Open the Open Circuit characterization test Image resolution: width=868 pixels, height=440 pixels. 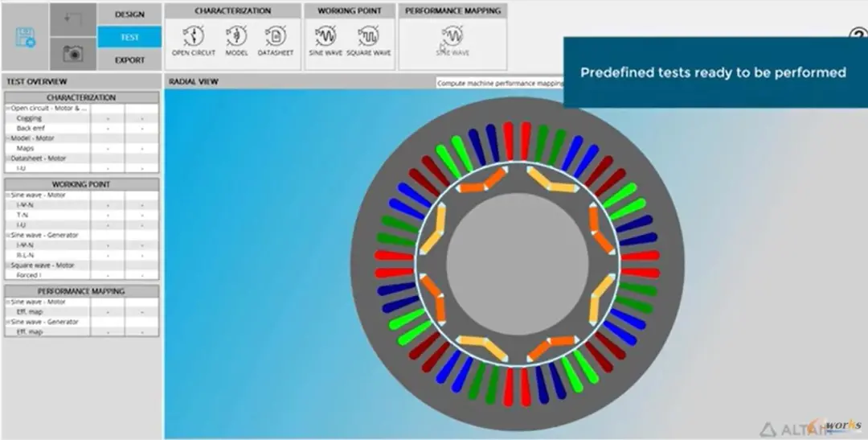193,41
